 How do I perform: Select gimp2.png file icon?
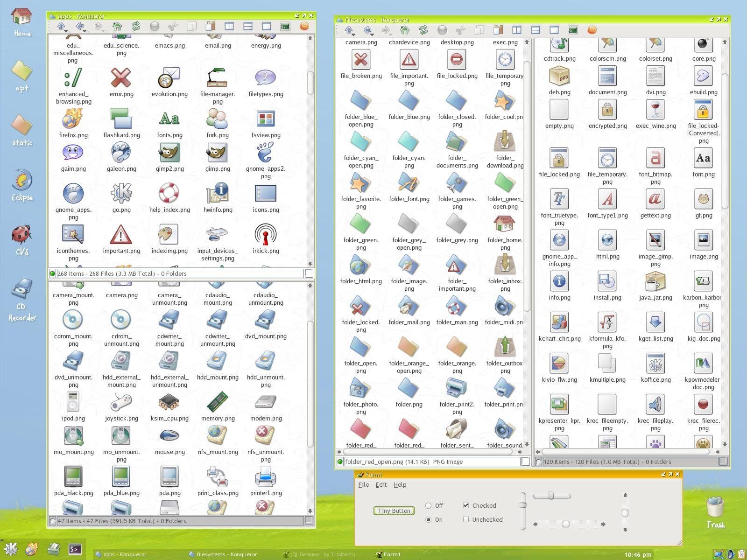pyautogui.click(x=169, y=153)
